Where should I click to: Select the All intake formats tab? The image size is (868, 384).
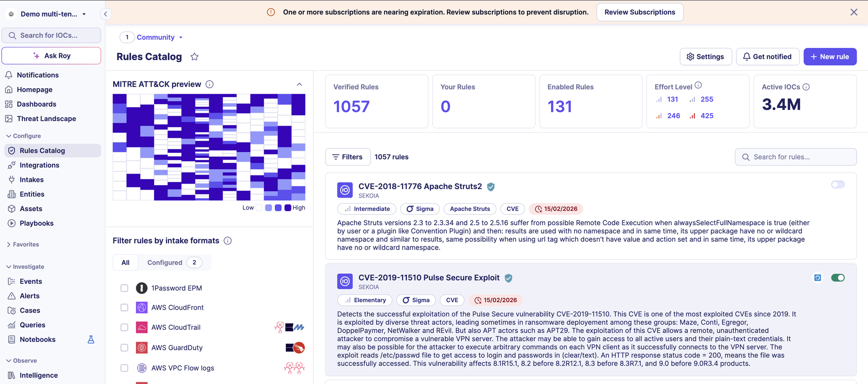pos(125,262)
